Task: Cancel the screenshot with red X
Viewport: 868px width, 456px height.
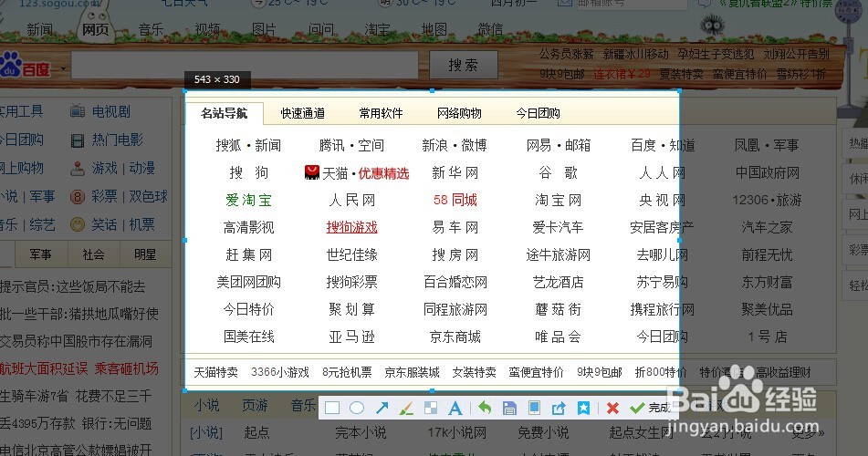Action: click(612, 408)
